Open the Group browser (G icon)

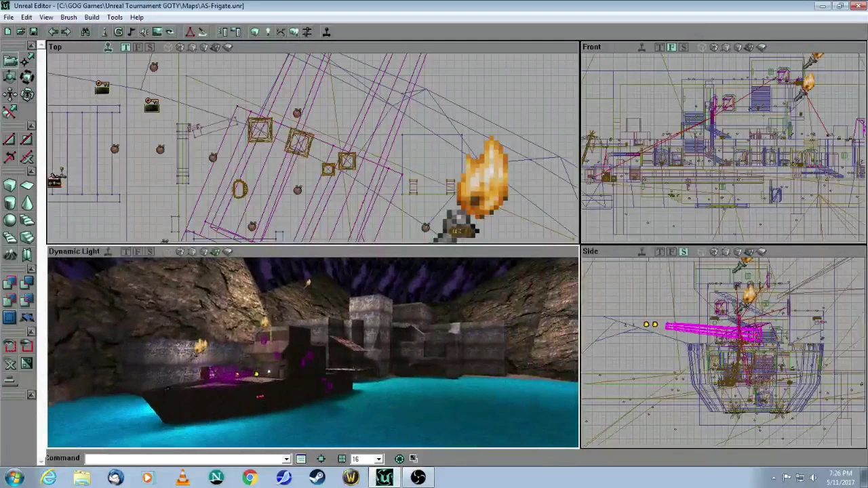pos(118,32)
